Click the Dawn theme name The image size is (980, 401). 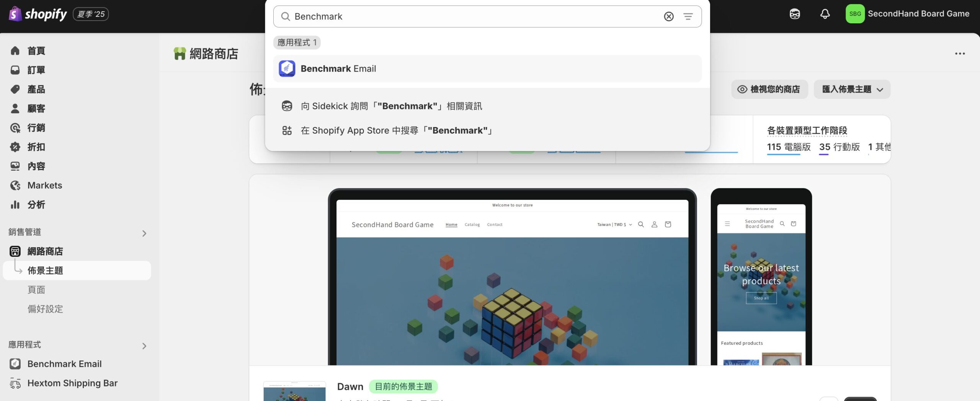(x=350, y=386)
